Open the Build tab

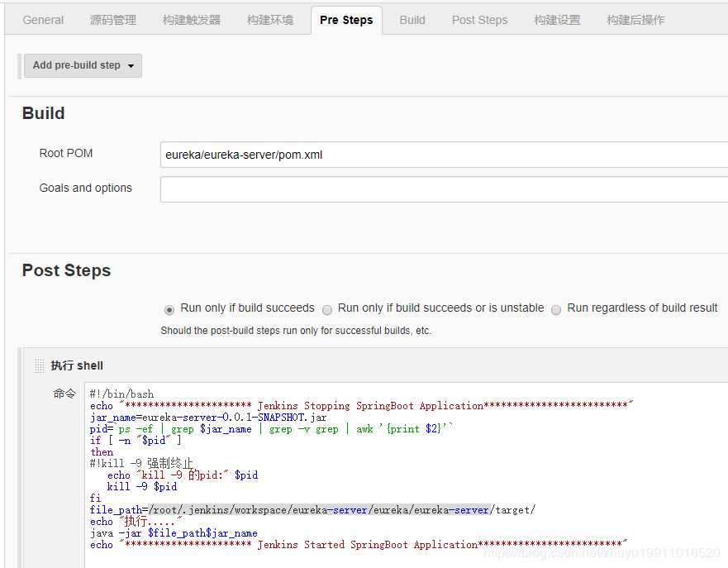412,20
